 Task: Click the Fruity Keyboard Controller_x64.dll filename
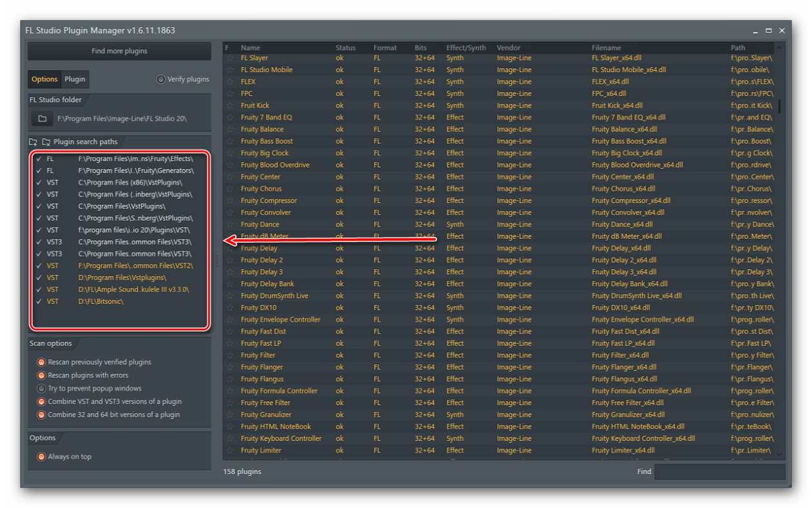point(643,438)
